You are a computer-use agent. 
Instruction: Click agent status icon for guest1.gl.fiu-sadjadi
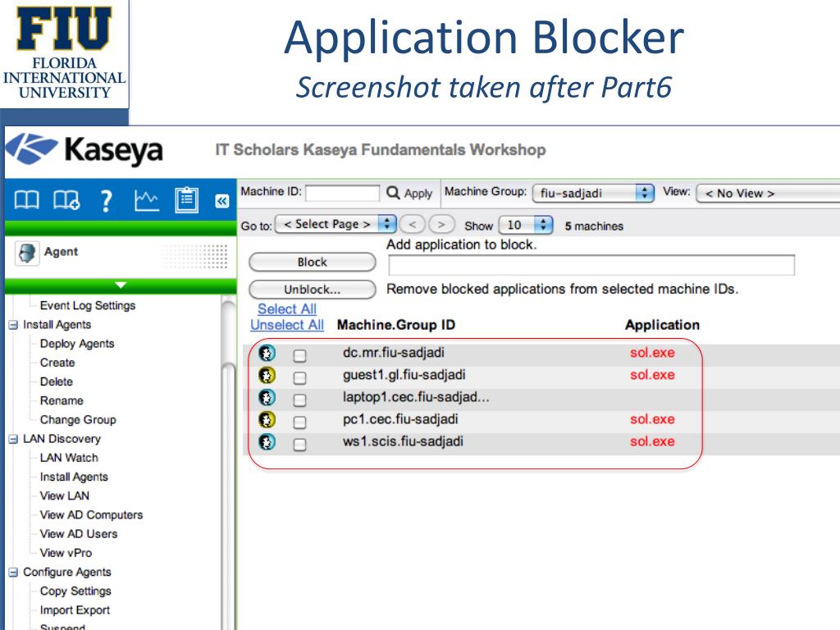coord(267,375)
